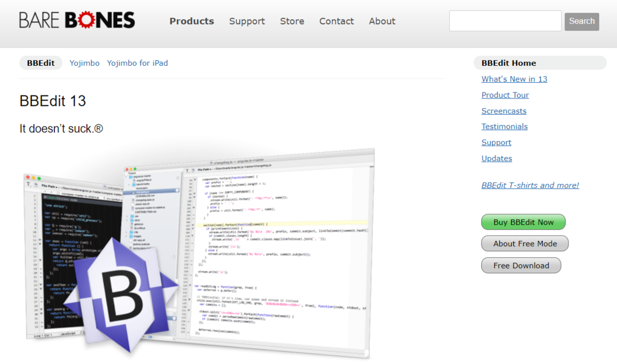This screenshot has width=617, height=364.
Task: Open the About page
Action: point(381,21)
